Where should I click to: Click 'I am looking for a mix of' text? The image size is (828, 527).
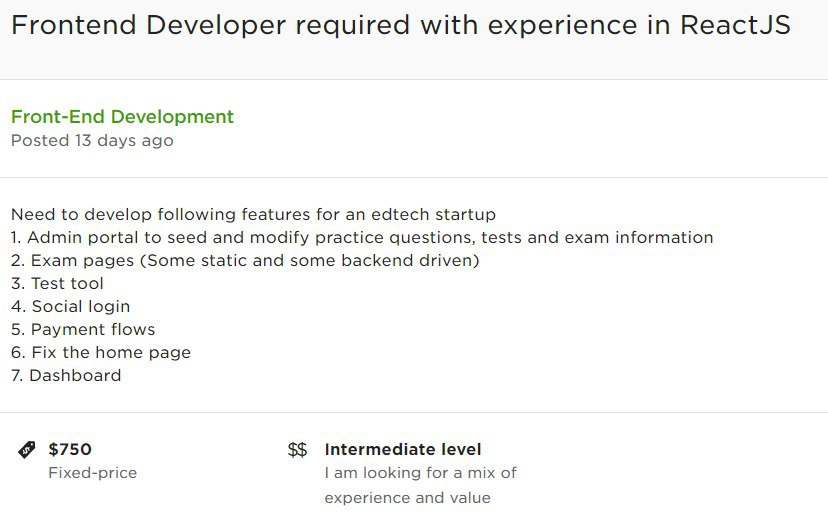pos(421,473)
